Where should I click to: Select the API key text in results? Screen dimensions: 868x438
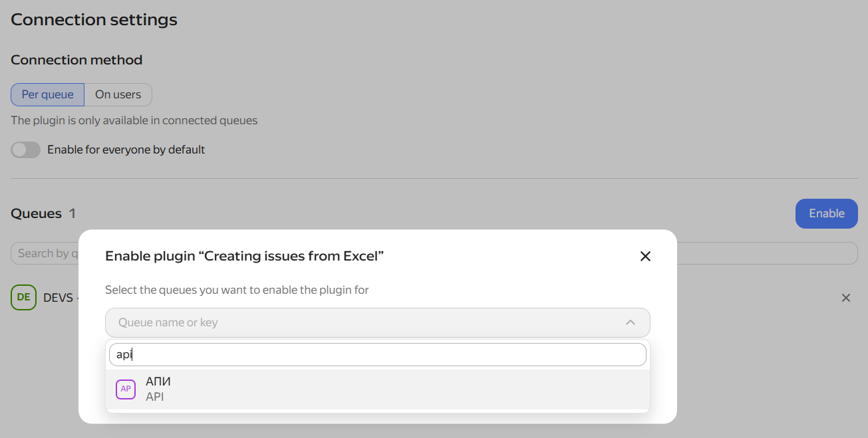pyautogui.click(x=154, y=397)
